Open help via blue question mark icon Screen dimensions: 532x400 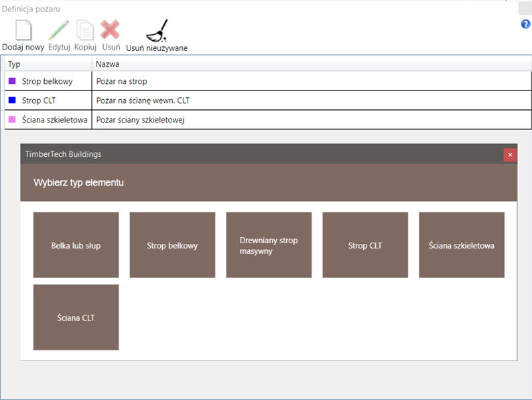click(525, 24)
